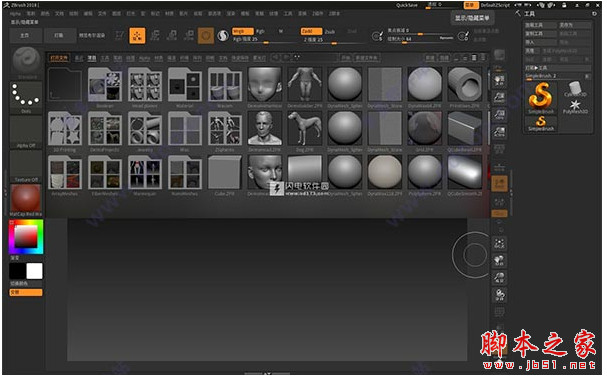607x376 pixels.
Task: Select the PolyMesh3D star tool icon
Action: click(575, 106)
